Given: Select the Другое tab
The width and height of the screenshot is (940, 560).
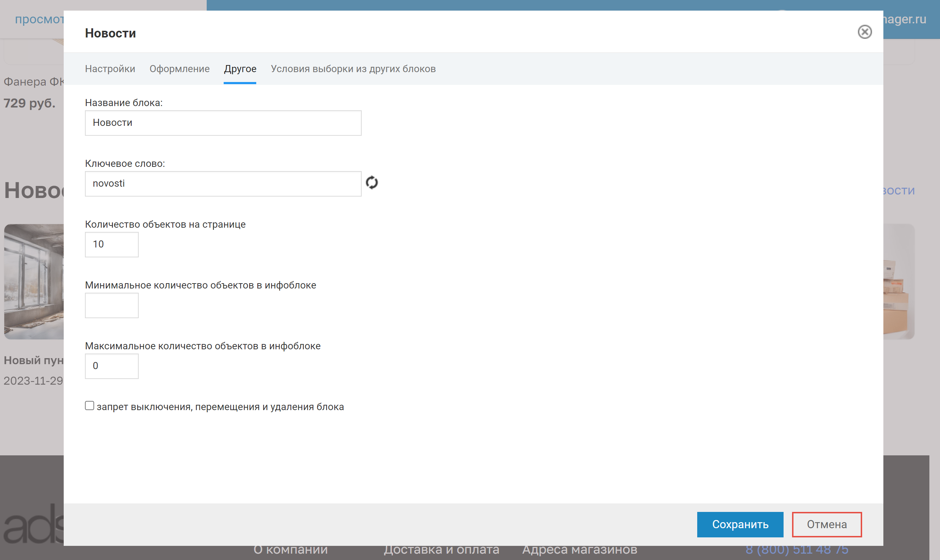Looking at the screenshot, I should (240, 69).
